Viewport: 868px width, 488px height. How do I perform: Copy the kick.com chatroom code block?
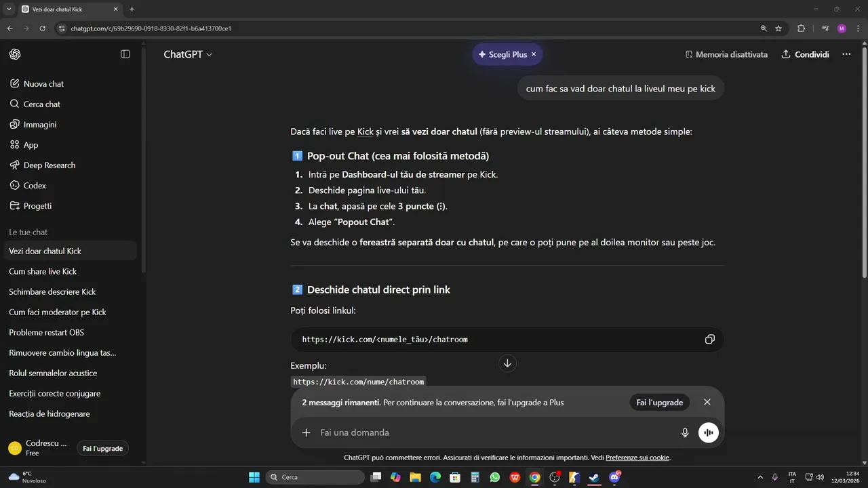pyautogui.click(x=709, y=340)
